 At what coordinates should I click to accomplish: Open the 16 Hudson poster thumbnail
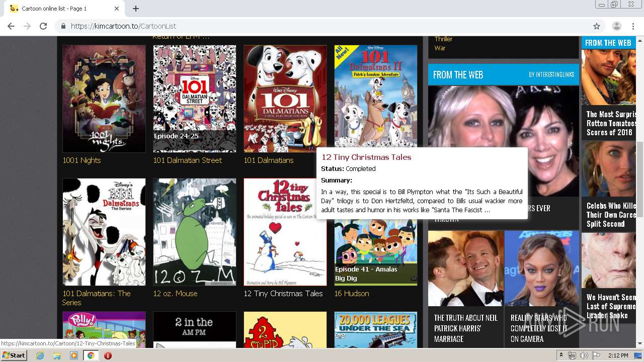coord(376,252)
